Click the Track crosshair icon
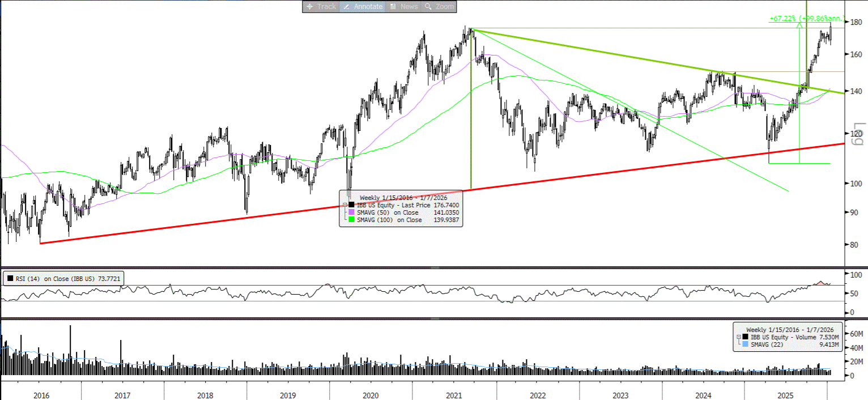This screenshot has width=868, height=400. click(310, 7)
